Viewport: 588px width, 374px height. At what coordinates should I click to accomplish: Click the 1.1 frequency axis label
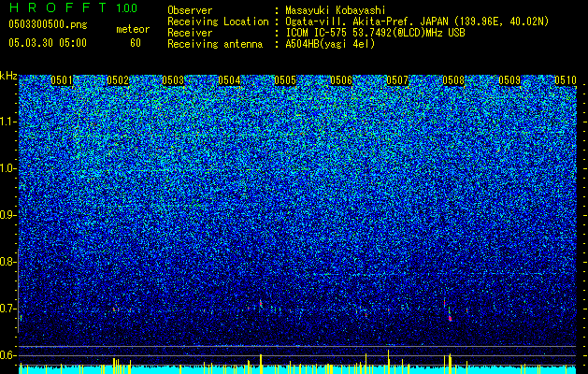point(8,122)
